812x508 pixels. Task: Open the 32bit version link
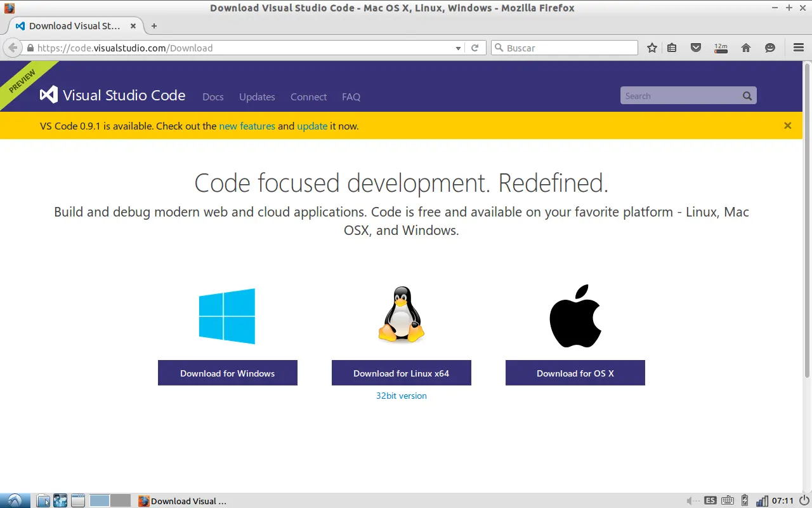tap(402, 396)
